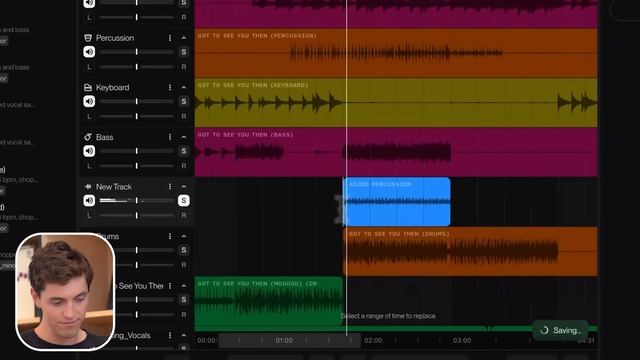
Task: Select the New Track name
Action: click(114, 187)
